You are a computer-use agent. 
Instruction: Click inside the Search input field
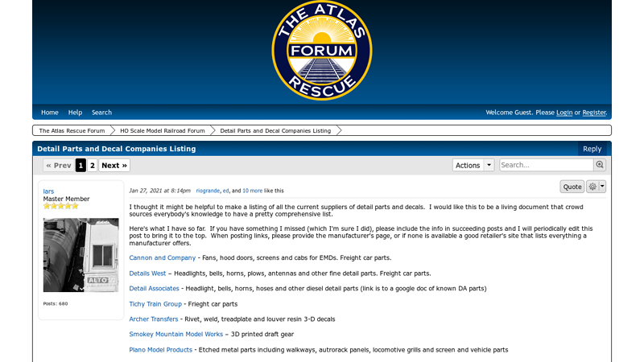[x=546, y=165]
